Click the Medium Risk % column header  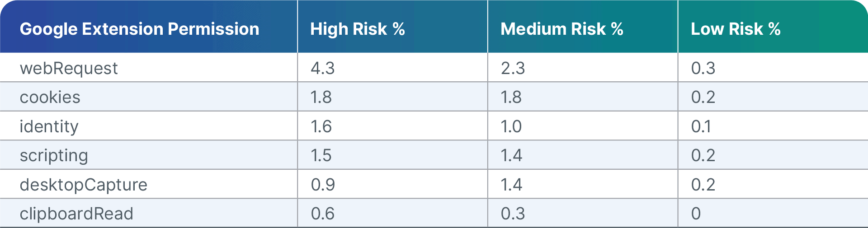click(561, 29)
